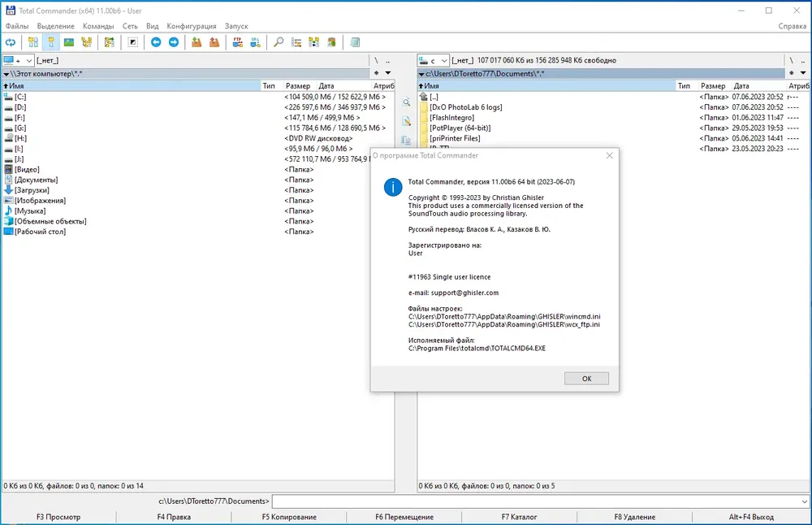This screenshot has height=525, width=812.
Task: Click the copy icon between panels
Action: click(x=407, y=141)
